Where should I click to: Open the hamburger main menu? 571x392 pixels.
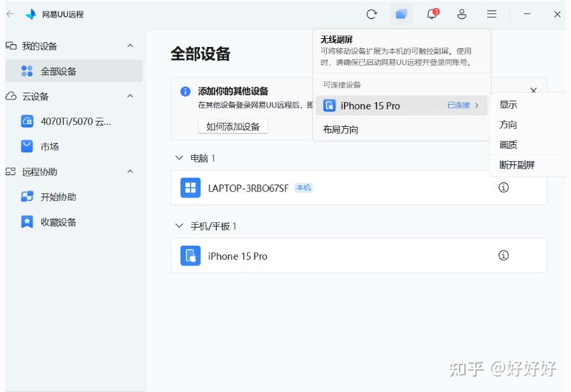pos(492,14)
